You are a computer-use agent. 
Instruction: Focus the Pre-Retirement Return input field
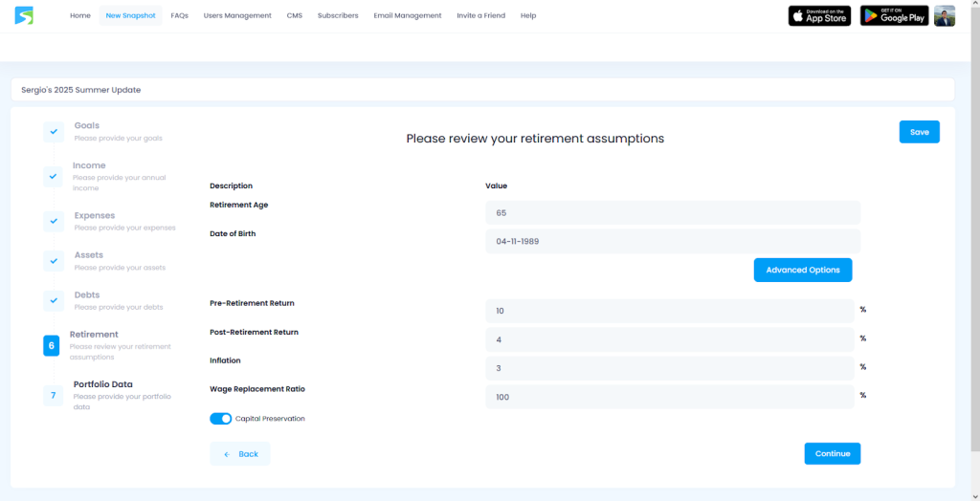669,311
